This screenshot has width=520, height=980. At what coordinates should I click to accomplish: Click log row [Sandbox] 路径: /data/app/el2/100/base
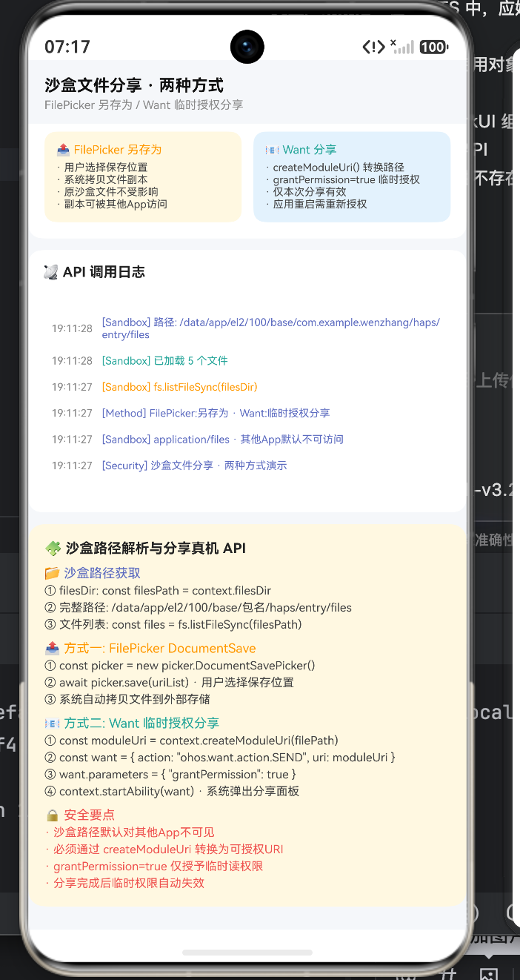[247, 328]
